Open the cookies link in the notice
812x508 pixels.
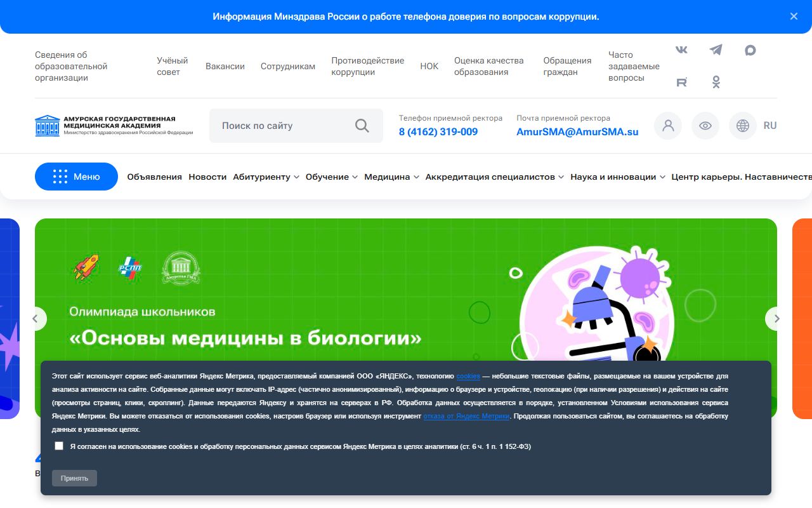(468, 377)
